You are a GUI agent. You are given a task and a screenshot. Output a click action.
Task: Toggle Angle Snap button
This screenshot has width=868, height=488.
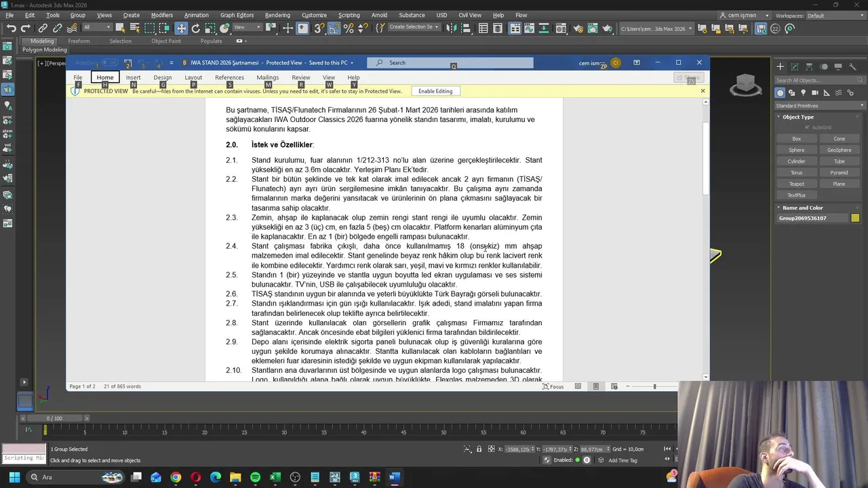tap(334, 28)
